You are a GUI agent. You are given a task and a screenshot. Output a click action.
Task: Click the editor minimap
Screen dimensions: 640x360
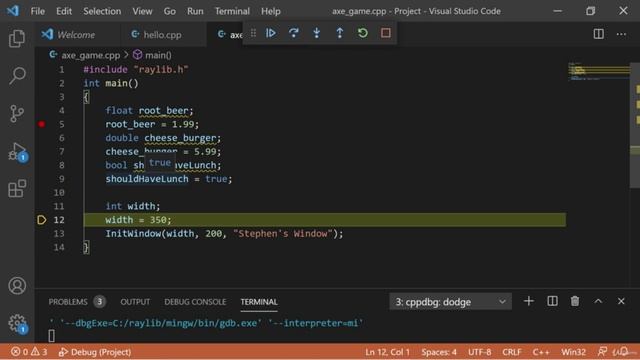point(598,72)
